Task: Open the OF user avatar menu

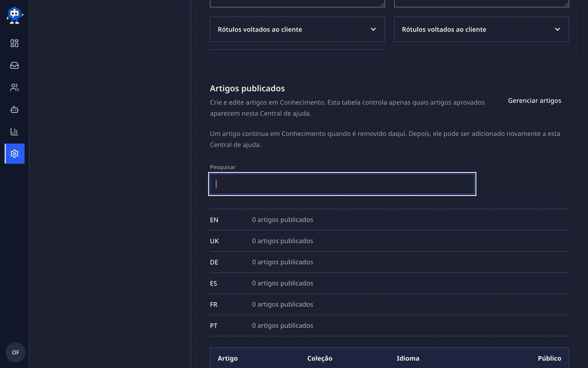Action: pos(15,352)
